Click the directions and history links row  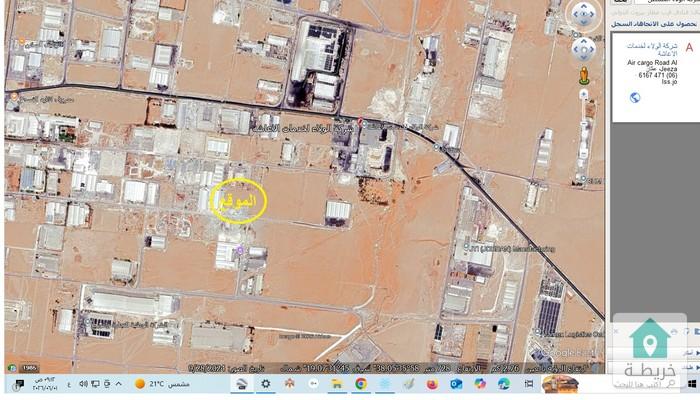click(654, 24)
